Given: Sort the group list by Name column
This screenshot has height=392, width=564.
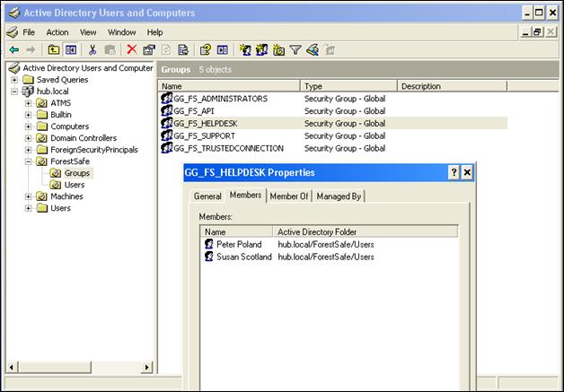Looking at the screenshot, I should tap(229, 86).
